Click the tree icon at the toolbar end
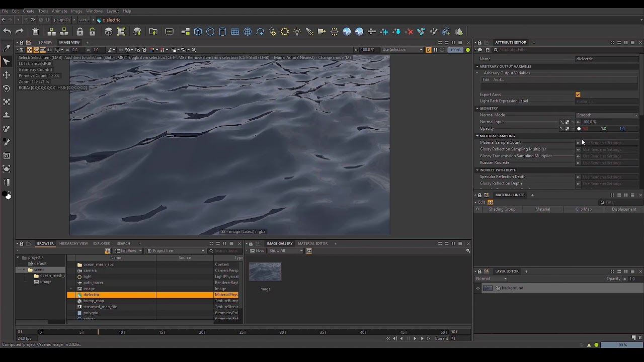644x362 pixels. click(x=459, y=32)
